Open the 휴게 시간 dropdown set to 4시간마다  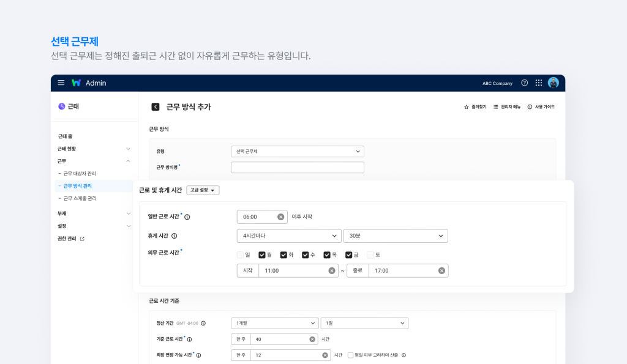point(288,236)
